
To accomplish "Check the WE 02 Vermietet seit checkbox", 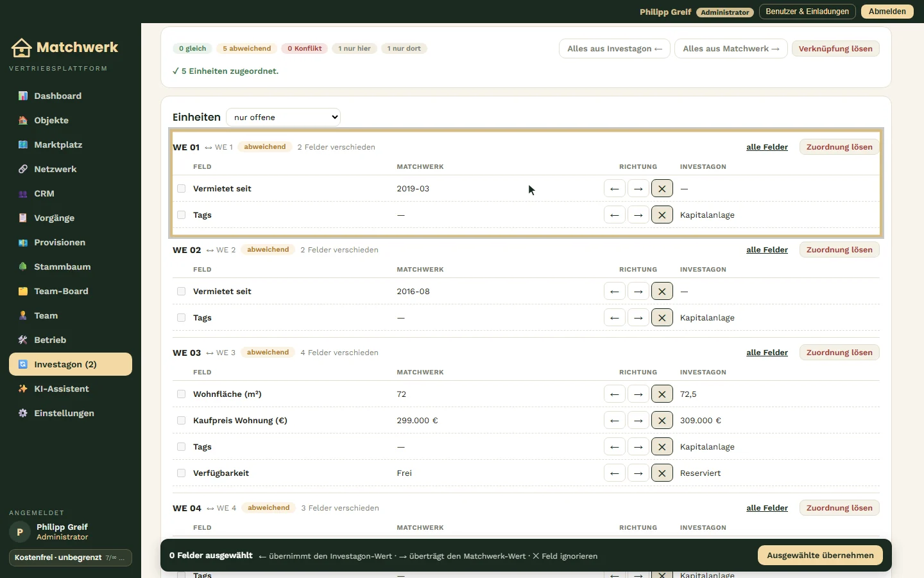I will tap(182, 292).
